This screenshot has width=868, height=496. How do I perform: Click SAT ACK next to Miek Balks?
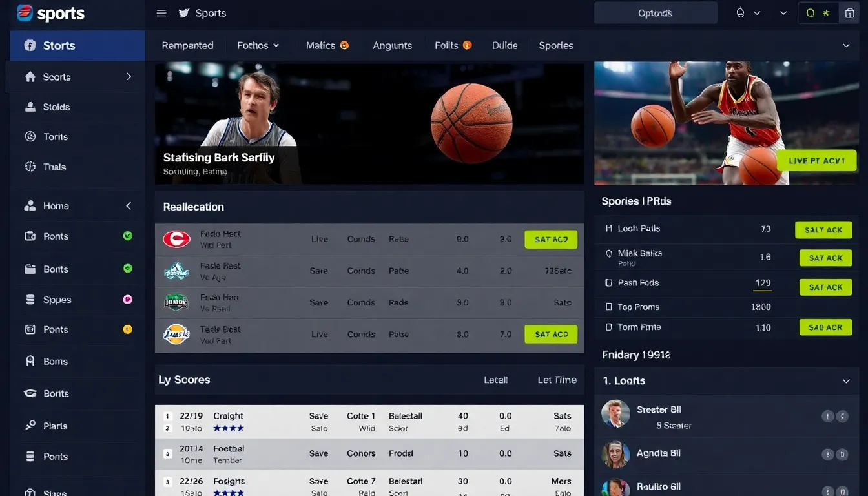825,258
